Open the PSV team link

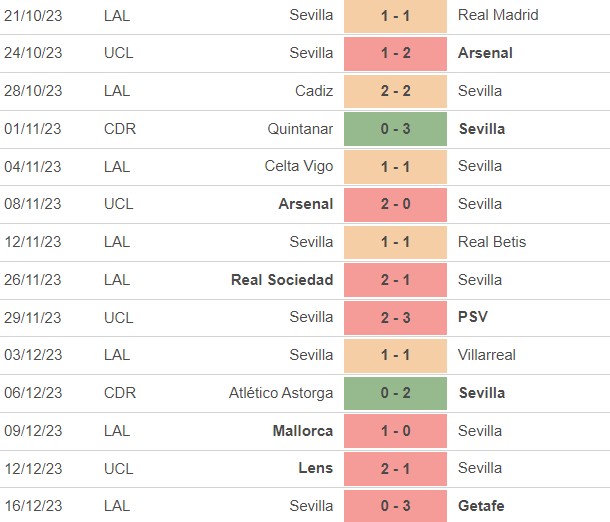474,317
